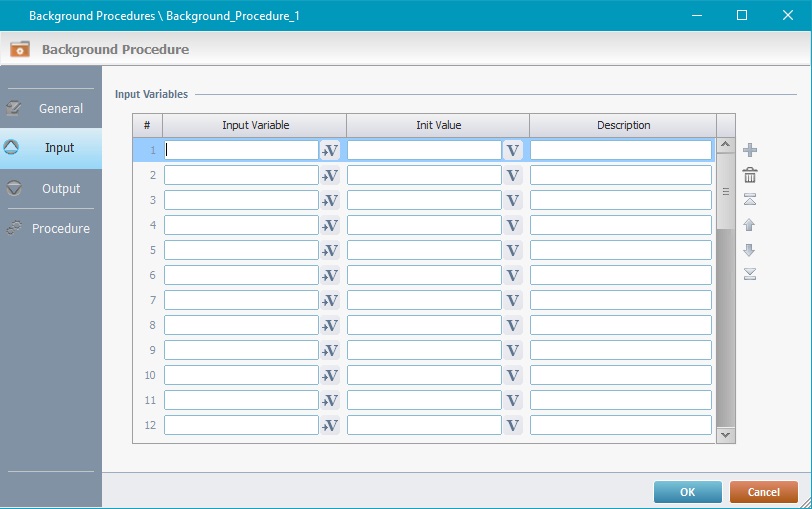The width and height of the screenshot is (812, 509).
Task: Click the move up arrow icon
Action: pyautogui.click(x=750, y=225)
